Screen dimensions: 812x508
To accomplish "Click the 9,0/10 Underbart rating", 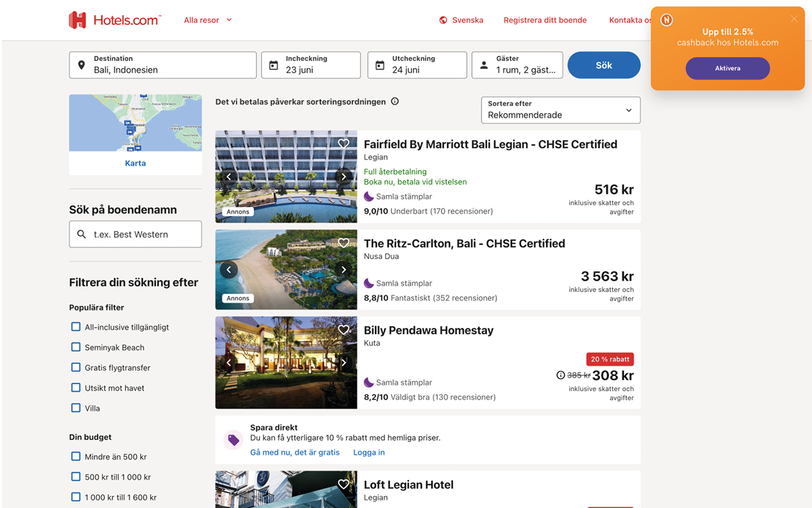I will point(428,211).
